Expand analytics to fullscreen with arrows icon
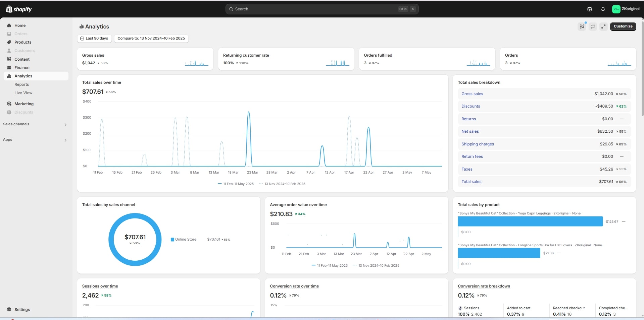This screenshot has width=644, height=320. [603, 26]
